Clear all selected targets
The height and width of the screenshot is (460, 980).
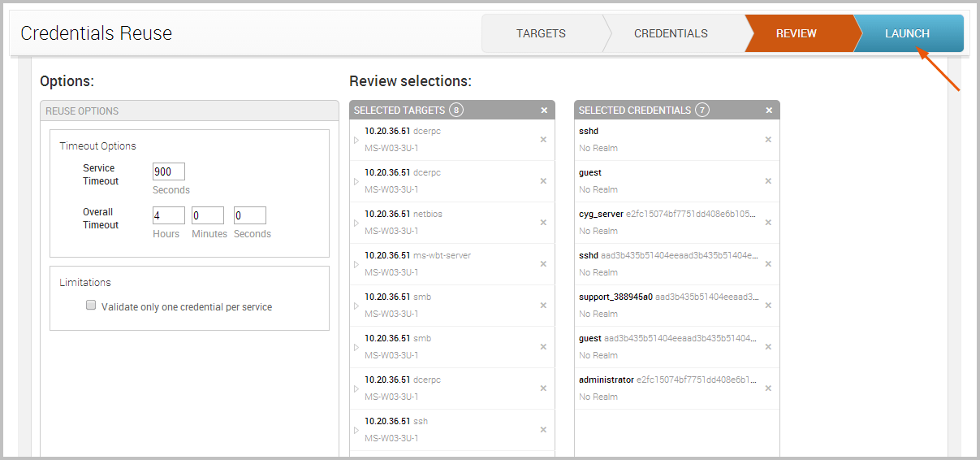coord(544,111)
